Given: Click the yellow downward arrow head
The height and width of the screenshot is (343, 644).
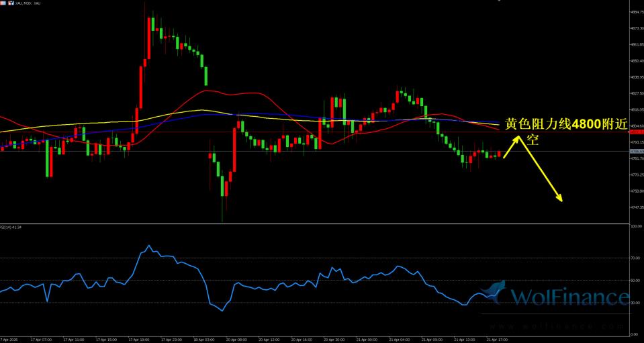Looking at the screenshot, I should click(x=559, y=197).
